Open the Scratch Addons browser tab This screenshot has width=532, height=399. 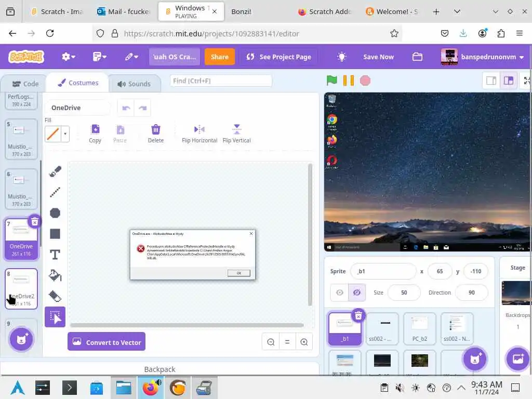324,11
